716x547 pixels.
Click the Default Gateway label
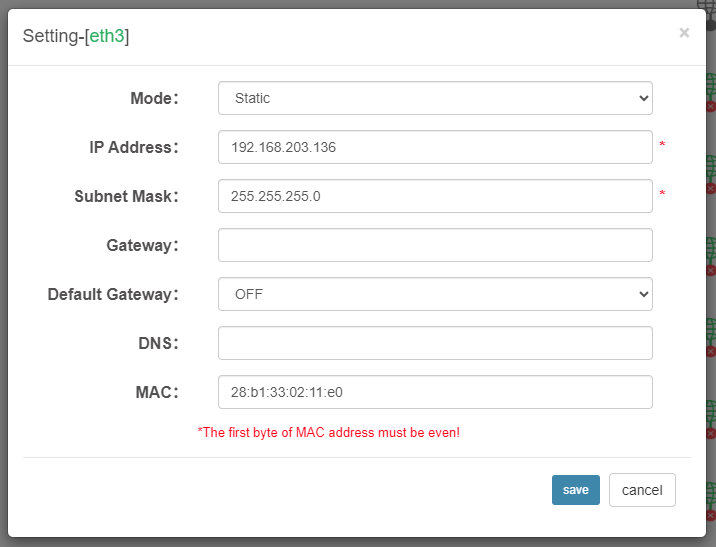(x=113, y=294)
